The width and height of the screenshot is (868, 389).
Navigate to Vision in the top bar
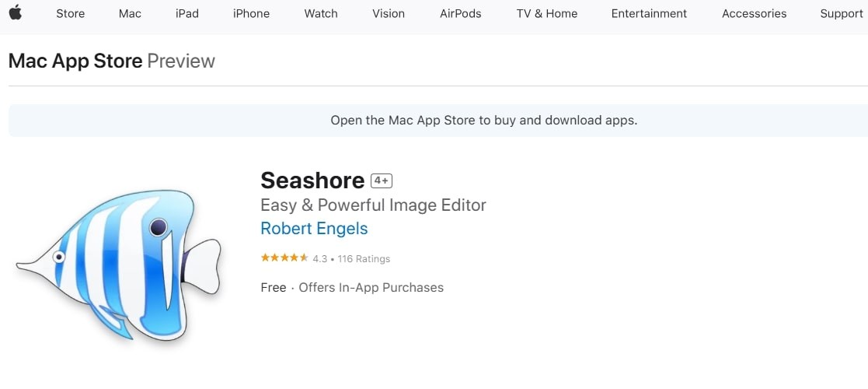[x=389, y=14]
